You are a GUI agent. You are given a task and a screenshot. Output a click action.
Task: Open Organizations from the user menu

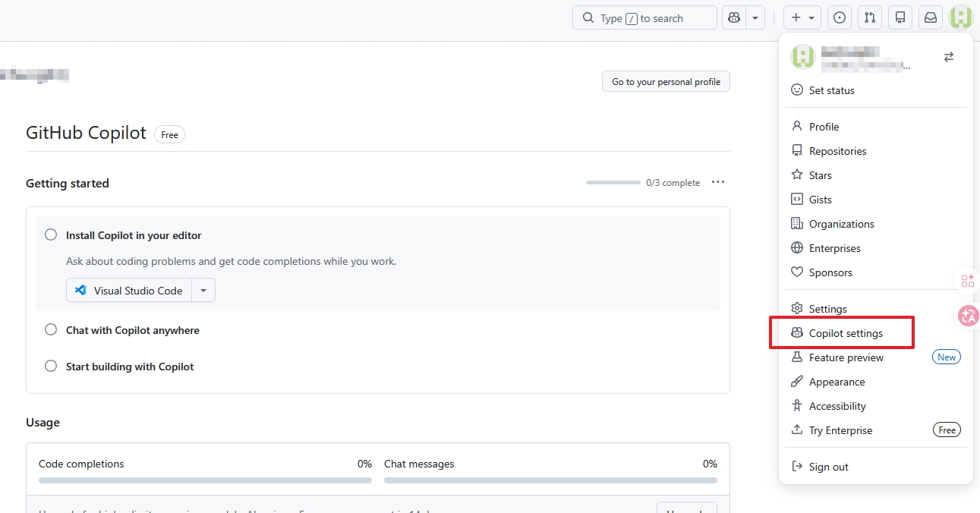876,224
